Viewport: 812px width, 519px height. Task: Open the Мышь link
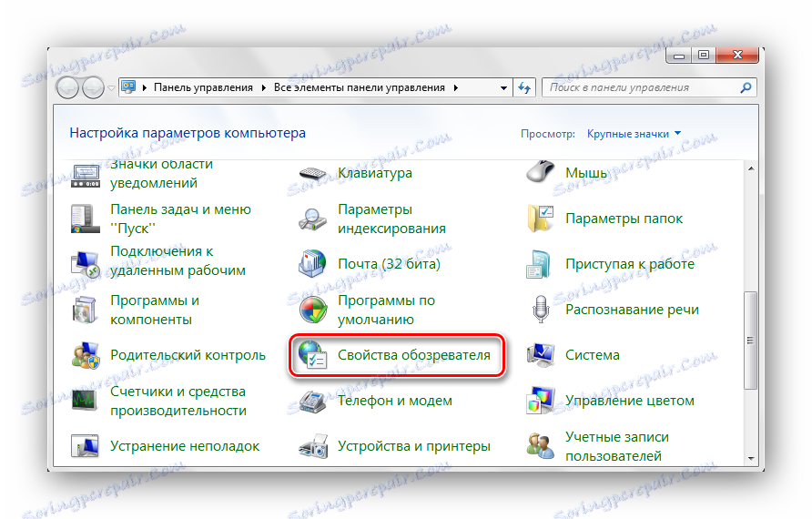coord(586,173)
